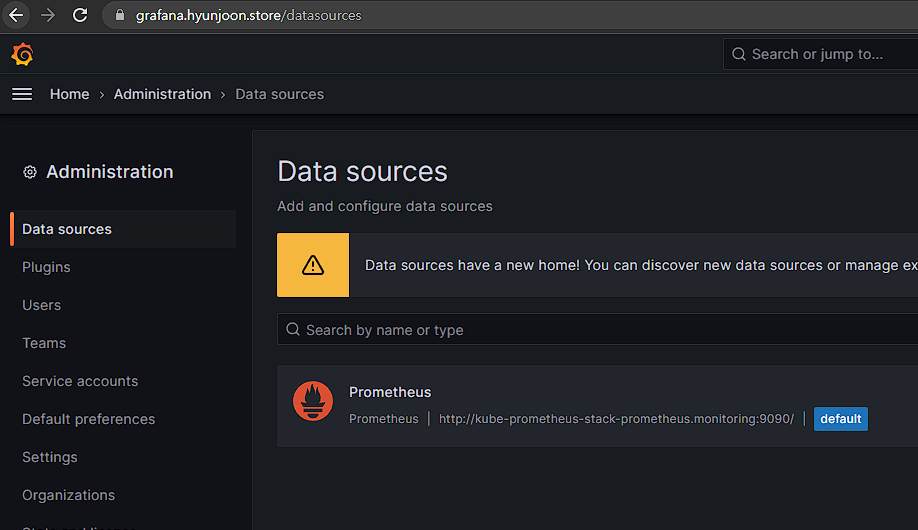Image resolution: width=918 pixels, height=530 pixels.
Task: Select Data sources in sidebar
Action: [x=124, y=229]
